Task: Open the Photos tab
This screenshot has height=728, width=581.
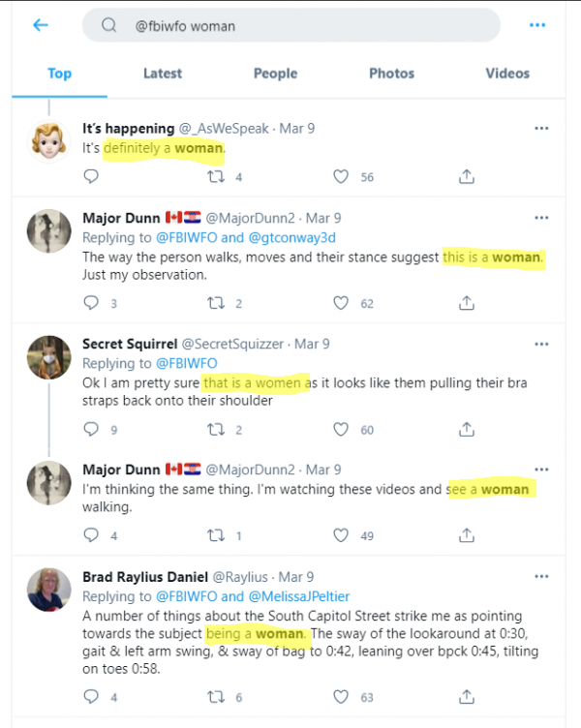Action: [391, 74]
